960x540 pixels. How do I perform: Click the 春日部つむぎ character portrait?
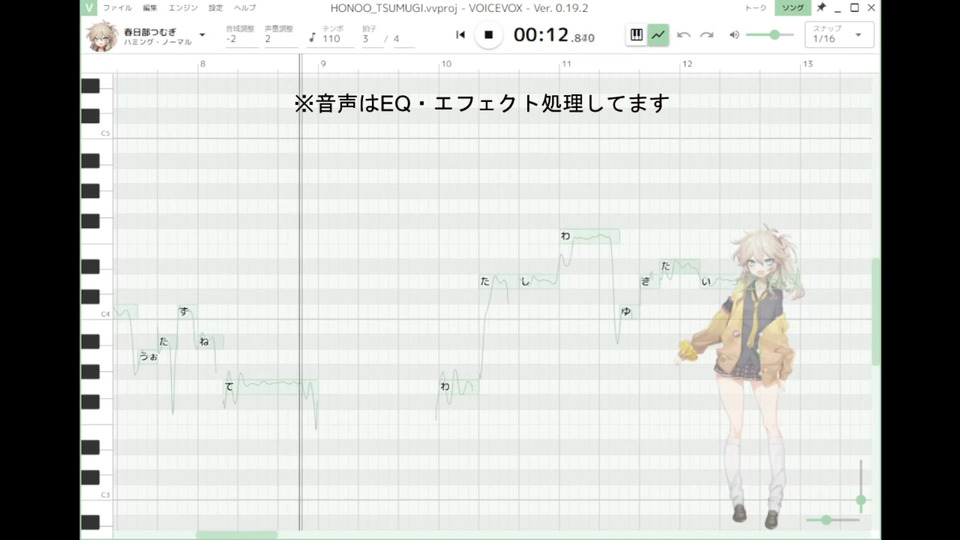101,36
